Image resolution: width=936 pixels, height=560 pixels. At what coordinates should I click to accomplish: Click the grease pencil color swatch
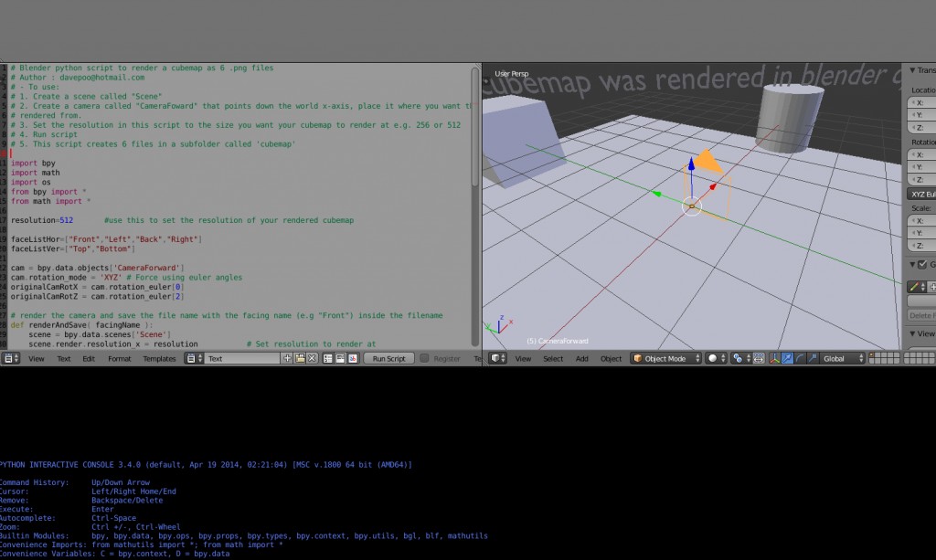pos(914,286)
